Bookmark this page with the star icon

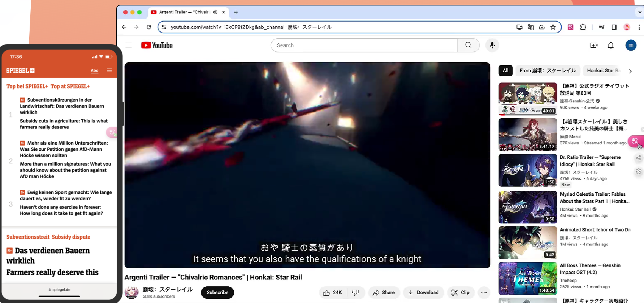553,27
